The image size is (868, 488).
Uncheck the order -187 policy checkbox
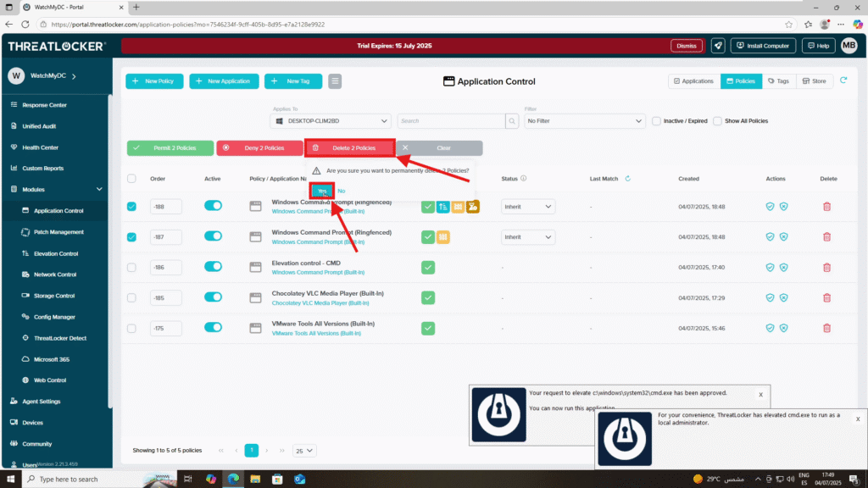[x=131, y=237]
